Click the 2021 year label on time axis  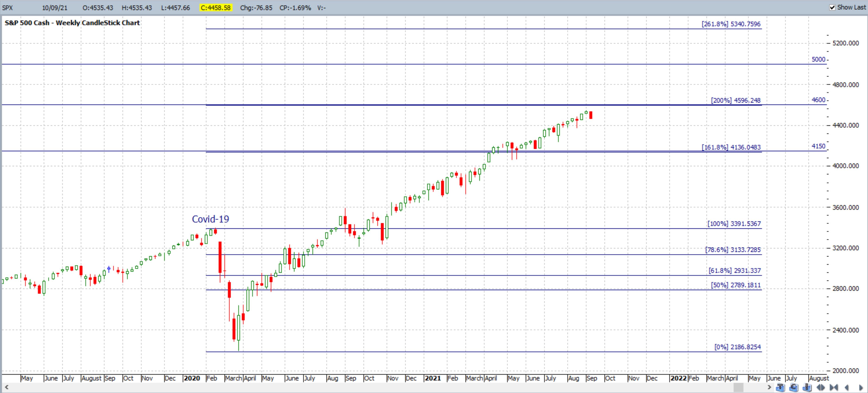433,378
